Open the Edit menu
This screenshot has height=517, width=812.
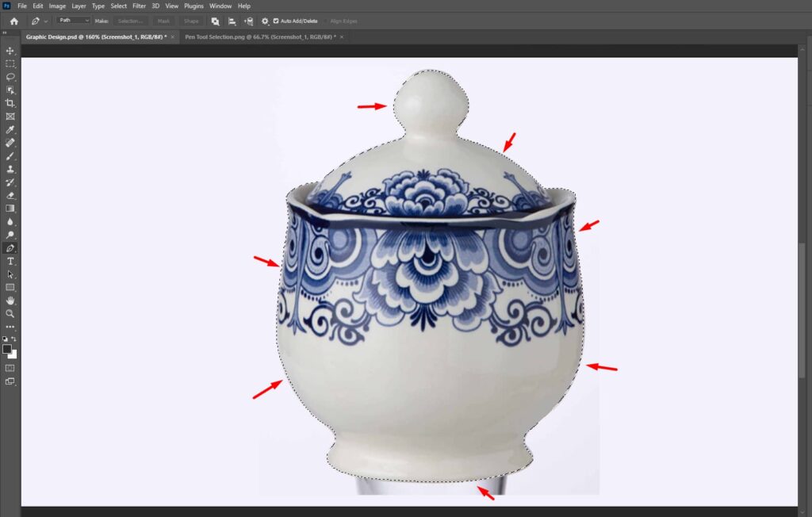[38, 6]
